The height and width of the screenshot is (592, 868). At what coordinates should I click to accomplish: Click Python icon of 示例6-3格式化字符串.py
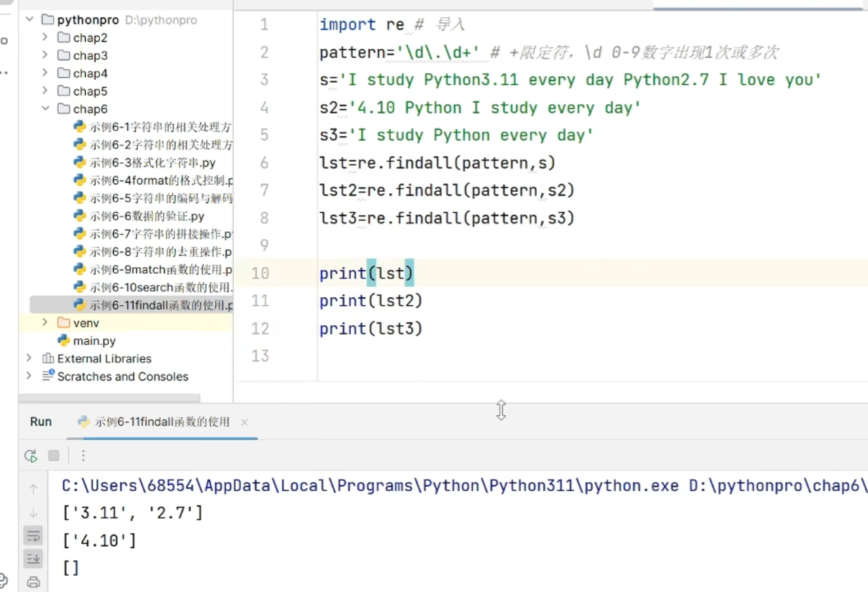click(x=80, y=162)
